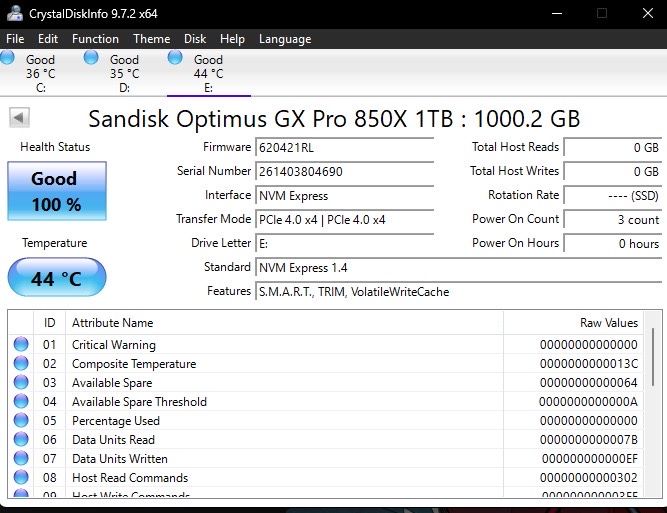Screen dimensions: 667x513
Task: Select the D: drive tab
Action: click(x=124, y=74)
